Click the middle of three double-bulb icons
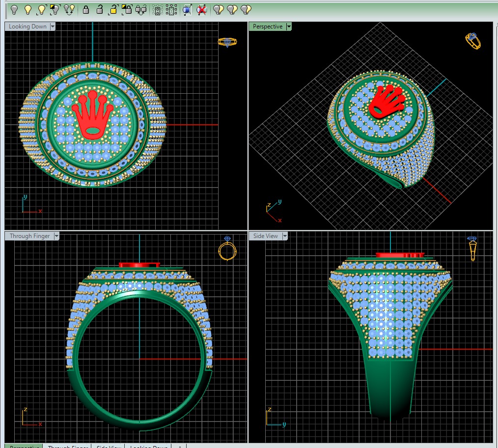The image size is (498, 448). tap(232, 10)
